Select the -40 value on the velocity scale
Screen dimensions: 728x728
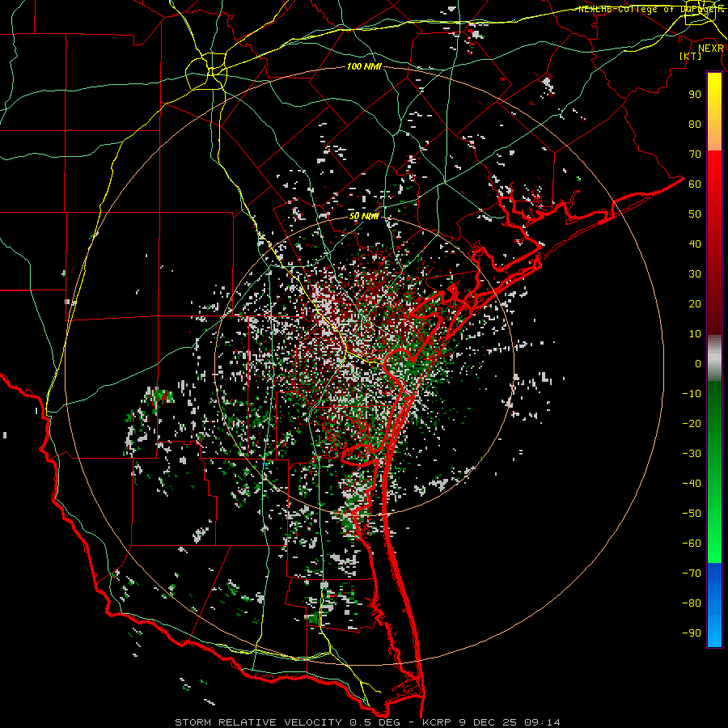click(x=692, y=484)
